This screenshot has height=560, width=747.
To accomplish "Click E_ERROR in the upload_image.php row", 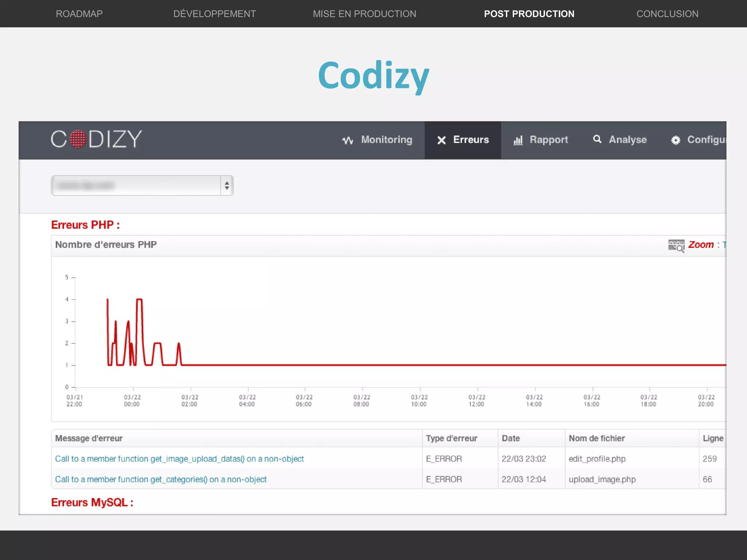I will (444, 479).
